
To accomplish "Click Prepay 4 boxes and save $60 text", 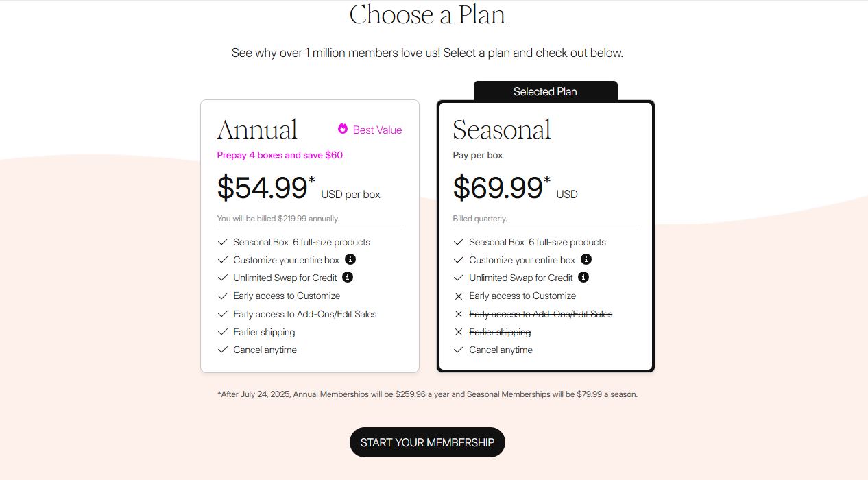I will click(280, 155).
